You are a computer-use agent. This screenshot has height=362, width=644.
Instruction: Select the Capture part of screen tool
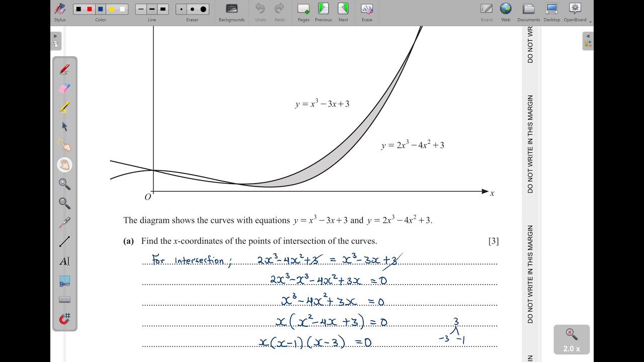(x=65, y=281)
